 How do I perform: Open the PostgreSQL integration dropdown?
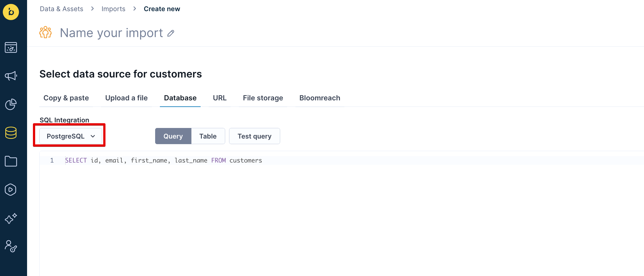[x=71, y=136]
